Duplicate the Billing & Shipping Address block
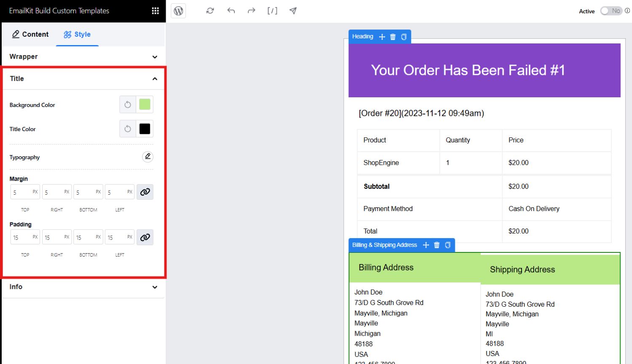Viewport: 632px width, 364px height. click(x=447, y=245)
